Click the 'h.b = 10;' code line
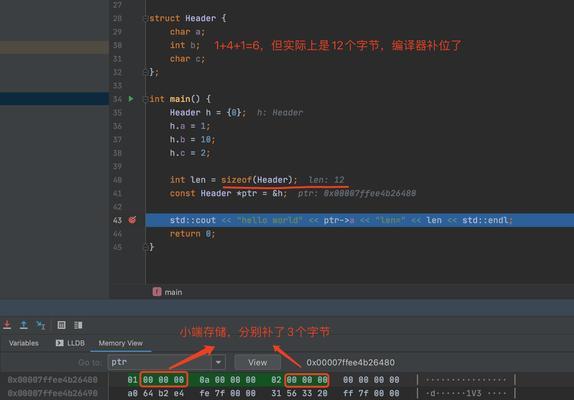The image size is (574, 400). [192, 139]
